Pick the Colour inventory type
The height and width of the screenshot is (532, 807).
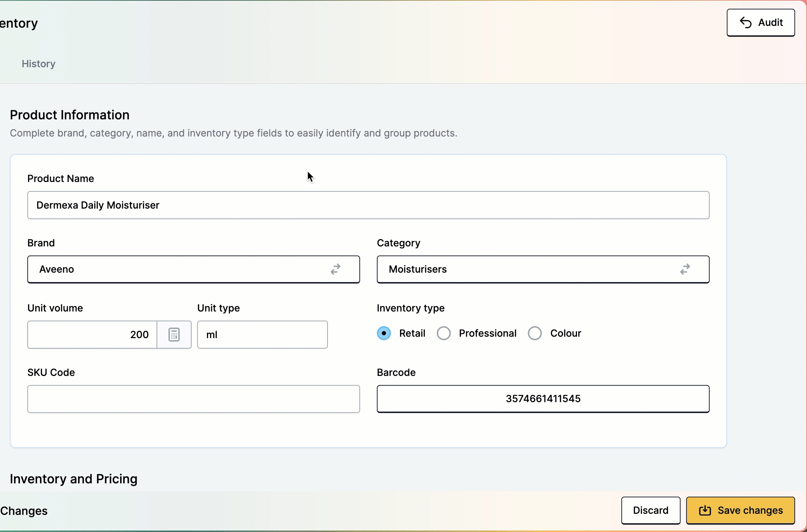pyautogui.click(x=535, y=333)
